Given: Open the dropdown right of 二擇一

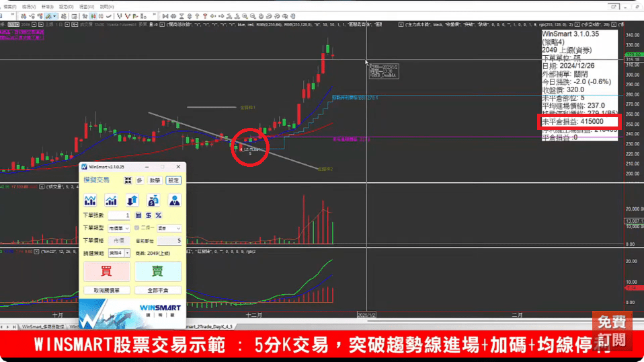Looking at the screenshot, I should [x=169, y=228].
